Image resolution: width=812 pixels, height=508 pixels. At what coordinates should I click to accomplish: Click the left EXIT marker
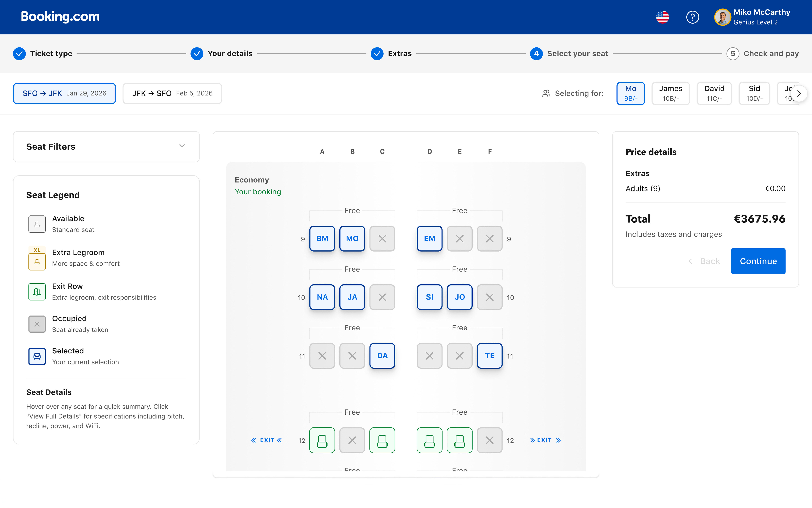click(x=266, y=440)
